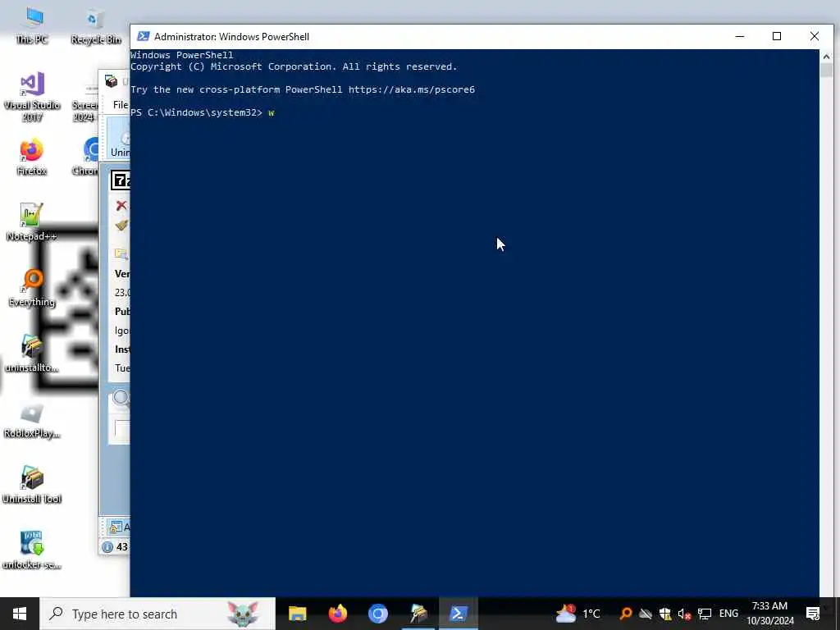
Task: Open Windows Security from the tray
Action: pos(664,614)
